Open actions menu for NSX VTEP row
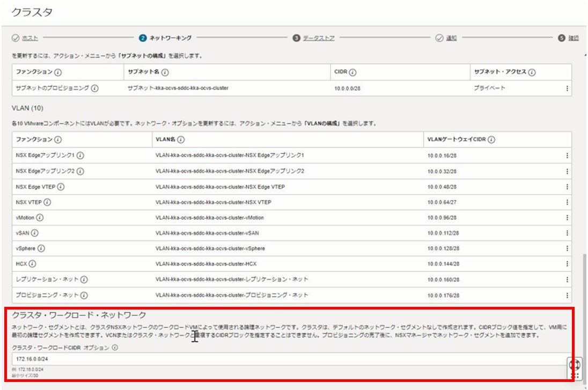Screen dimensions: 588x390 (567, 202)
